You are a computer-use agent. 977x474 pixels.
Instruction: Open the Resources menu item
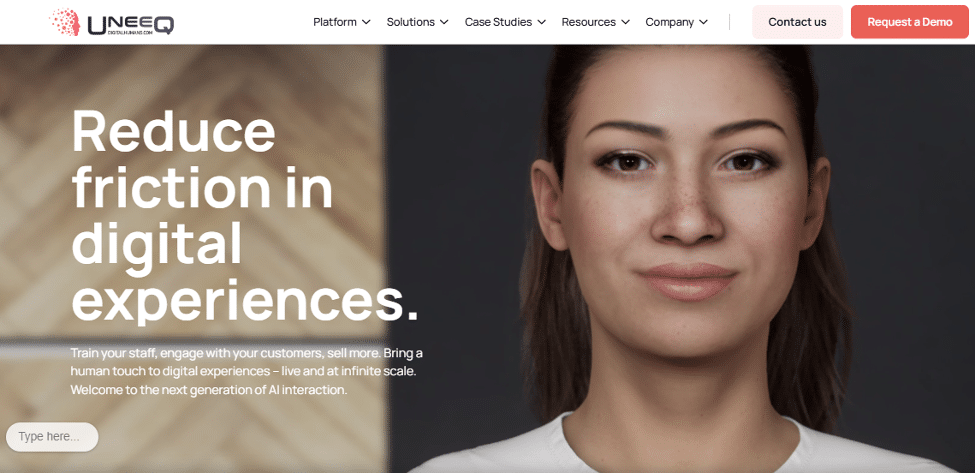pyautogui.click(x=588, y=22)
